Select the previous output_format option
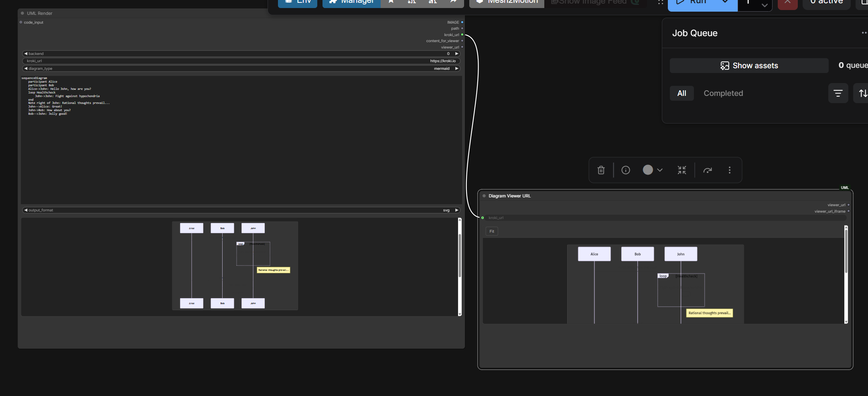The width and height of the screenshot is (868, 396). click(x=26, y=210)
